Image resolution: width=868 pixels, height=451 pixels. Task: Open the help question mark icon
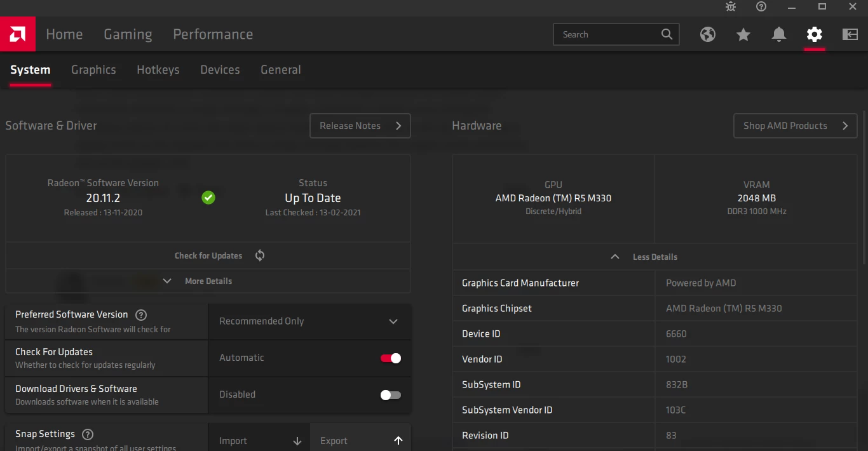(x=761, y=7)
